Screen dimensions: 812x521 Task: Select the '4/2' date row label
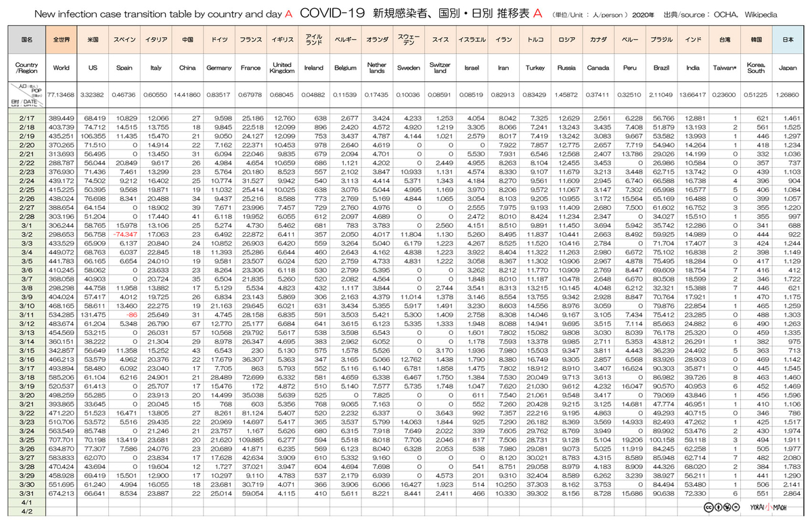click(x=27, y=512)
